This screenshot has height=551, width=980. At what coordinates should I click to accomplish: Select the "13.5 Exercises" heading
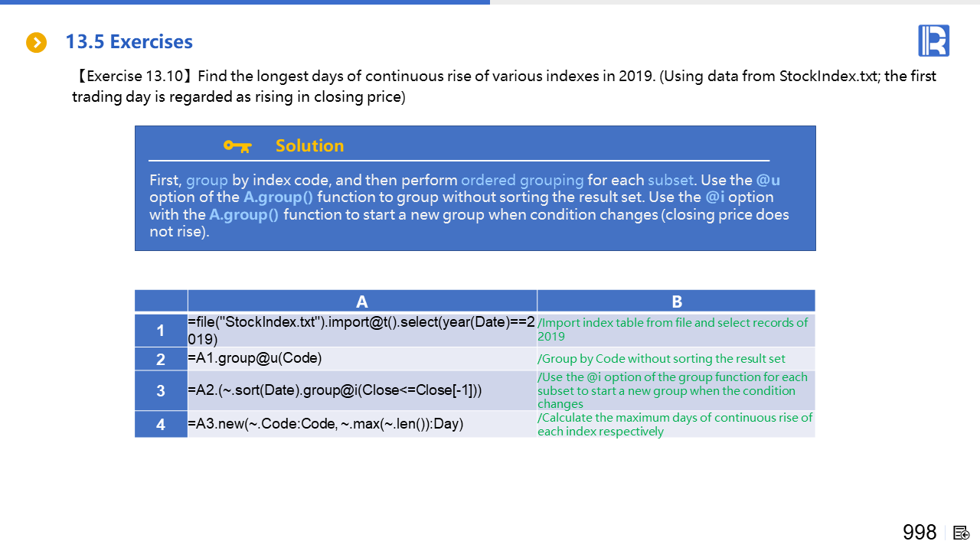coord(129,41)
